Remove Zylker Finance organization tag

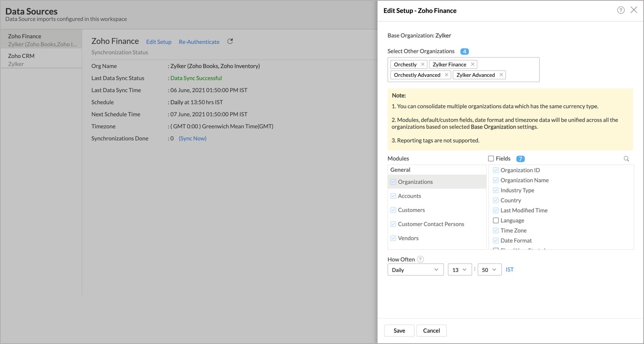[x=473, y=64]
